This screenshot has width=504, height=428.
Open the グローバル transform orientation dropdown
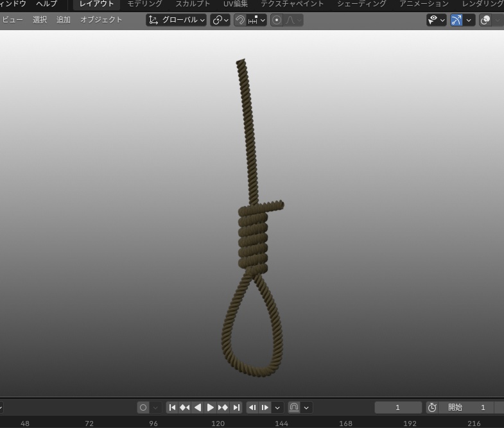(176, 20)
